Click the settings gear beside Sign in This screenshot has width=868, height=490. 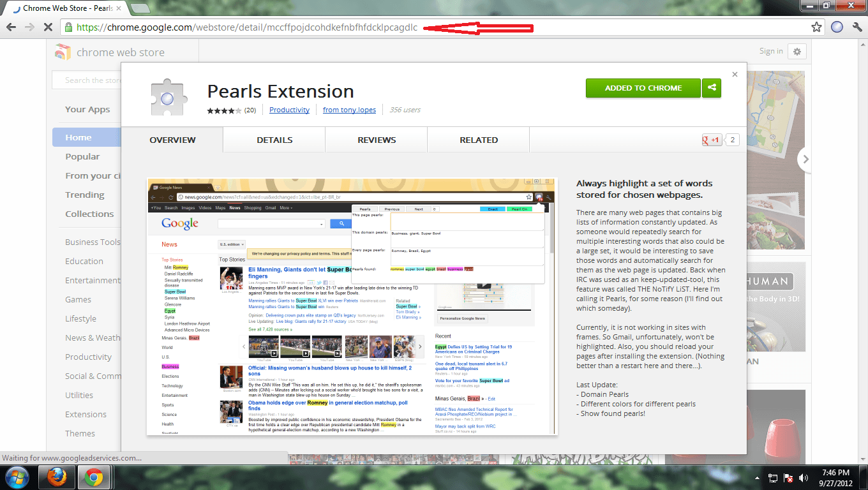pos(797,51)
